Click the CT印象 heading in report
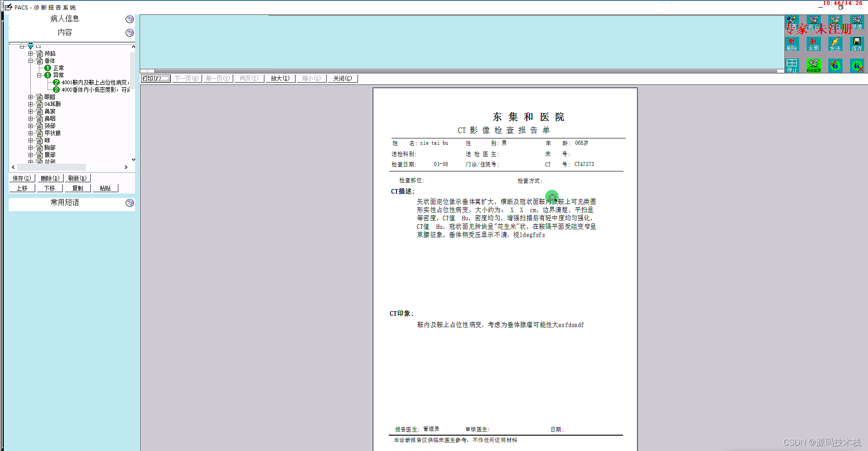 402,313
